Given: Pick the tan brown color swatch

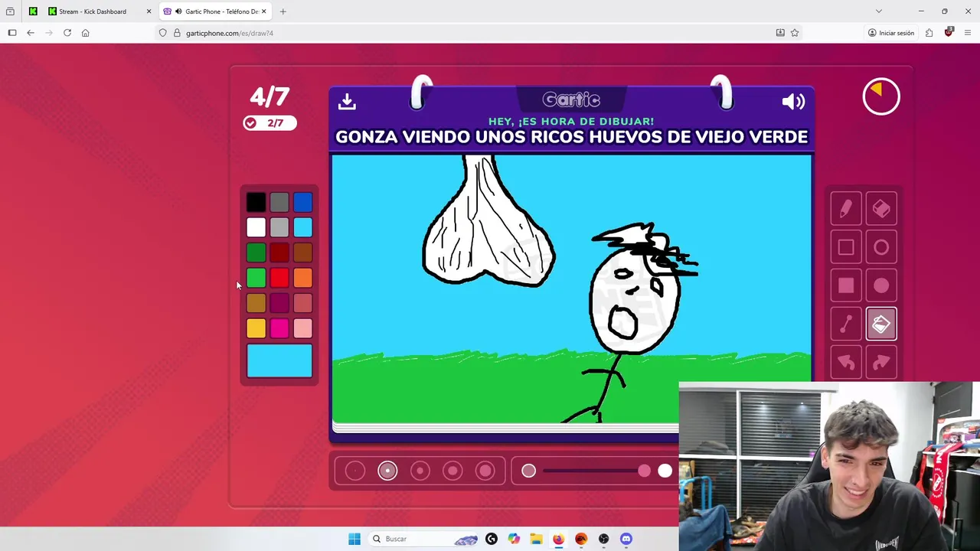Looking at the screenshot, I should 256,303.
